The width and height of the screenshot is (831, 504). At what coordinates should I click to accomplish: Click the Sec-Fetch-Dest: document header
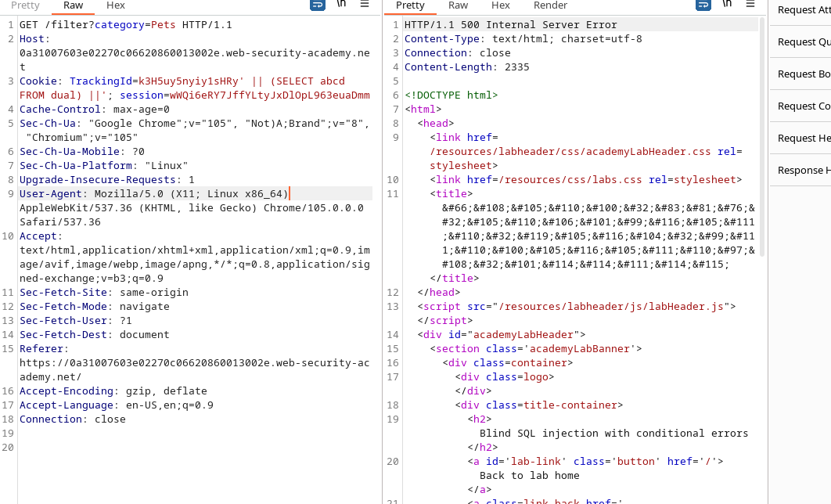tap(95, 335)
